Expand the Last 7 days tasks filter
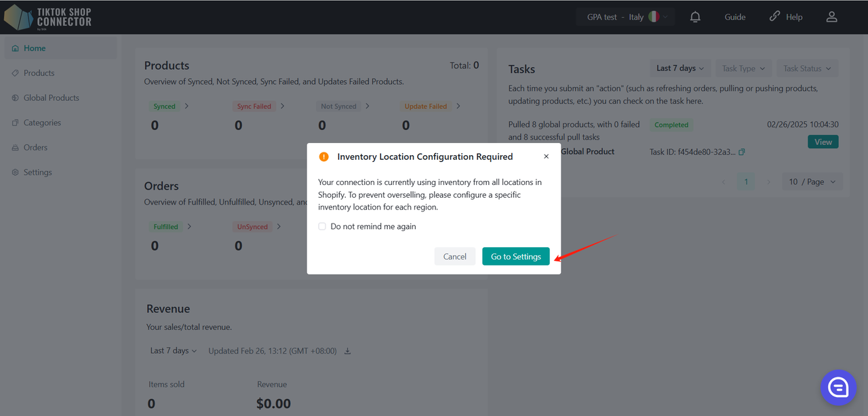This screenshot has width=868, height=416. (680, 68)
